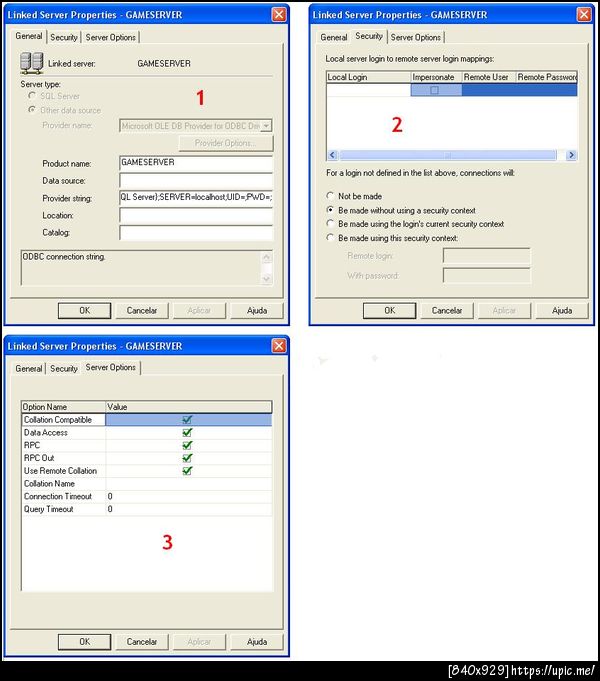Open Server Options tab in Security dialog
The height and width of the screenshot is (681, 600).
[x=415, y=37]
